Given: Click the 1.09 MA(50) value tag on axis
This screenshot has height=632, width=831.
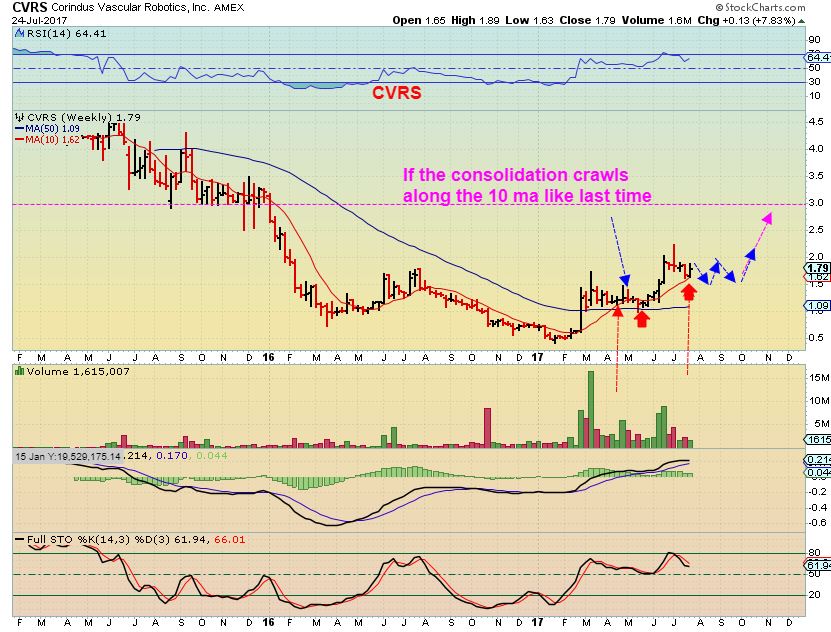Looking at the screenshot, I should [x=818, y=306].
